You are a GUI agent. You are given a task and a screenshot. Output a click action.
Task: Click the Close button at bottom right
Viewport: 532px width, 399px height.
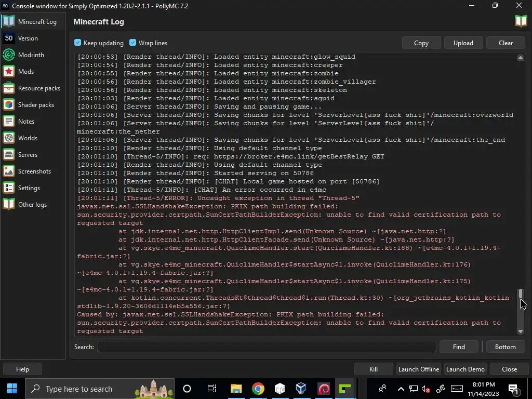click(509, 369)
